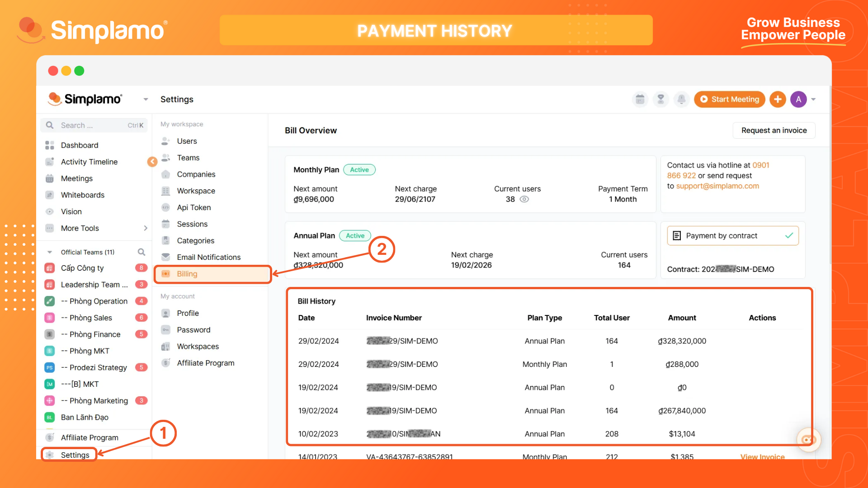Open the notifications bell icon
868x488 pixels.
point(681,99)
